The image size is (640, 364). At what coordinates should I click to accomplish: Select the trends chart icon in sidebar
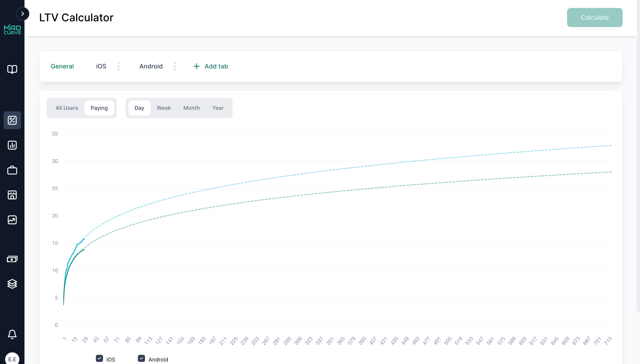(12, 220)
